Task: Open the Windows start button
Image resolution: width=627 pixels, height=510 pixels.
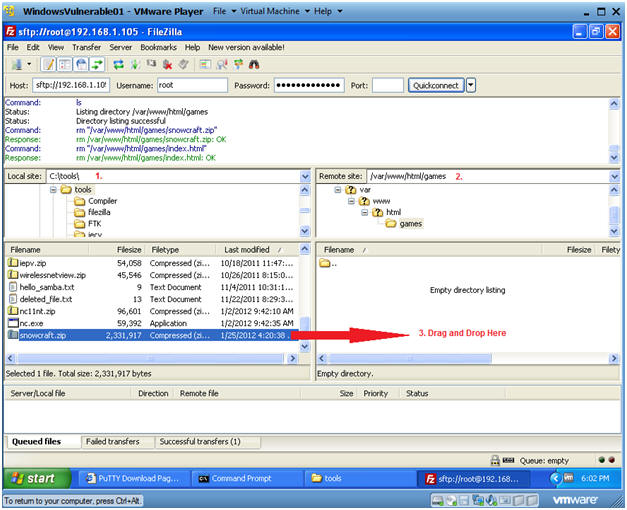Action: [37, 478]
